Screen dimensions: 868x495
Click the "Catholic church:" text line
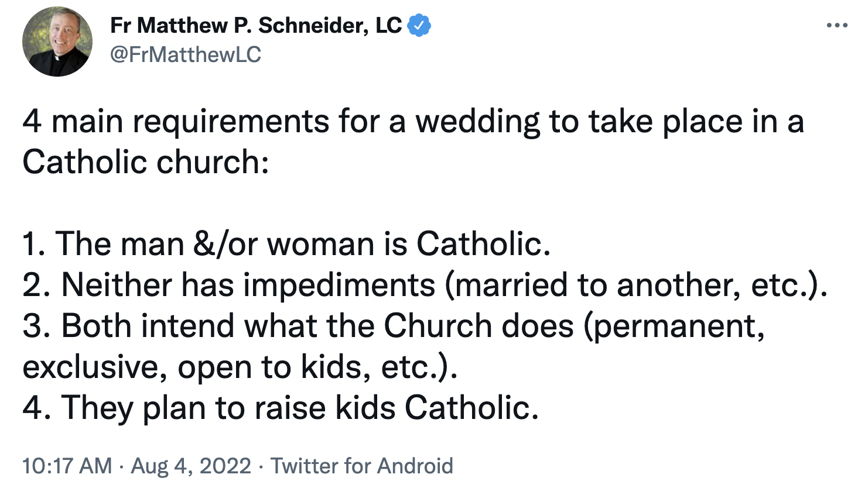point(145,162)
